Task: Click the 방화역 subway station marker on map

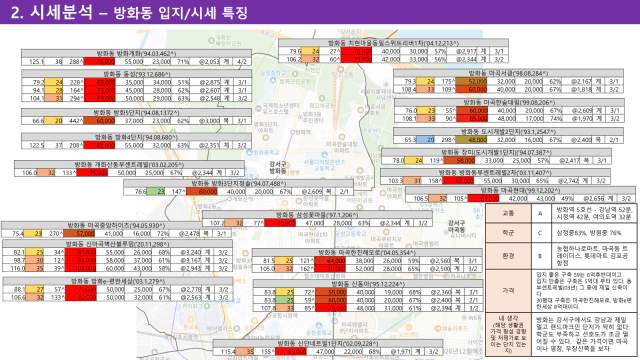Action: point(292,132)
